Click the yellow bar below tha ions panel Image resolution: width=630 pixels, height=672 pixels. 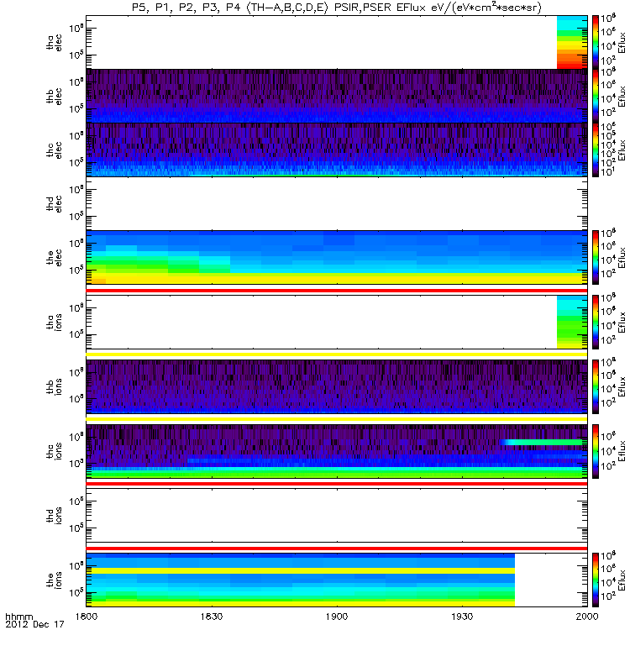point(337,354)
